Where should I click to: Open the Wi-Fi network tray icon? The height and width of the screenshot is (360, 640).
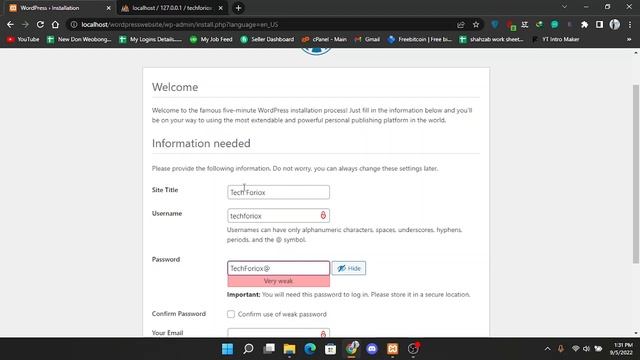pos(576,349)
